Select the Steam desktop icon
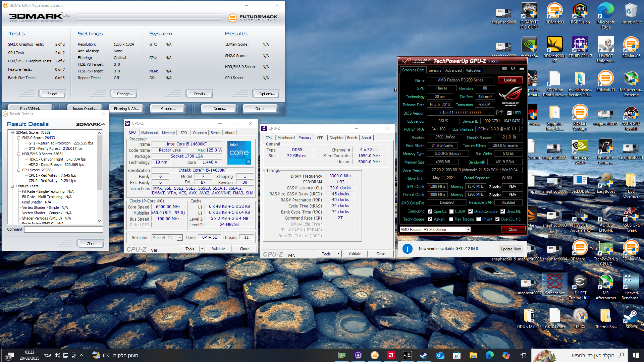 pyautogui.click(x=631, y=318)
